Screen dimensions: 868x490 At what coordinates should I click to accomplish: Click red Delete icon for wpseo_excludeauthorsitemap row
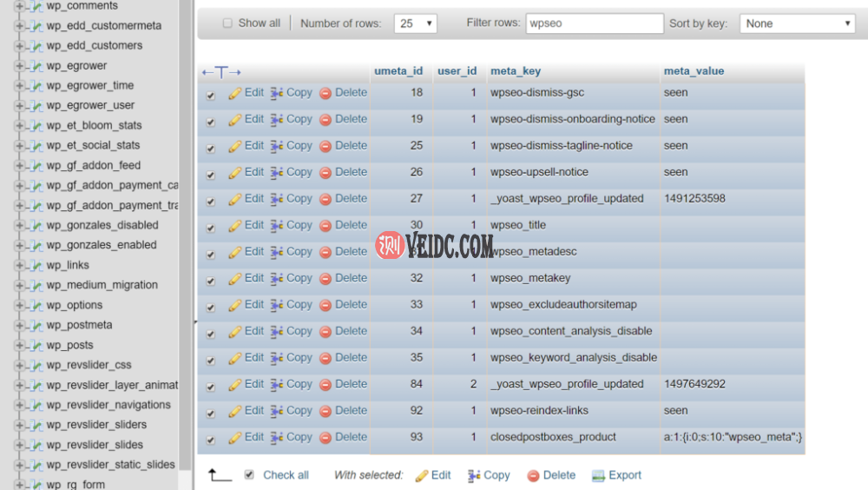click(325, 306)
